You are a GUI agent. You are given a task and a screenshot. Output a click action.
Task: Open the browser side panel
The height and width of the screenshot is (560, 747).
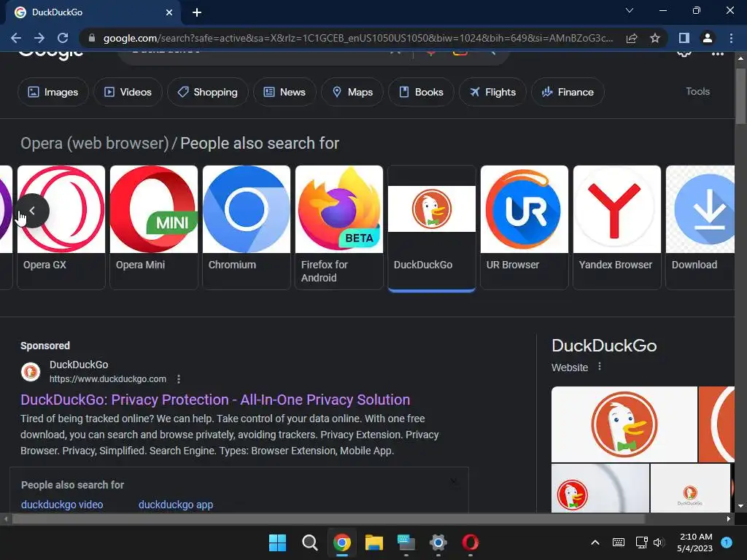684,38
